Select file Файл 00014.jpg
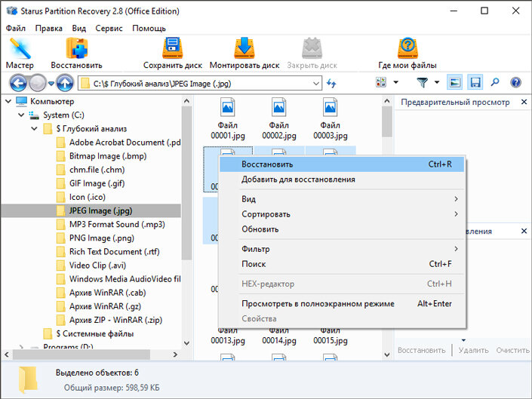This screenshot has width=532, height=399. (x=279, y=336)
